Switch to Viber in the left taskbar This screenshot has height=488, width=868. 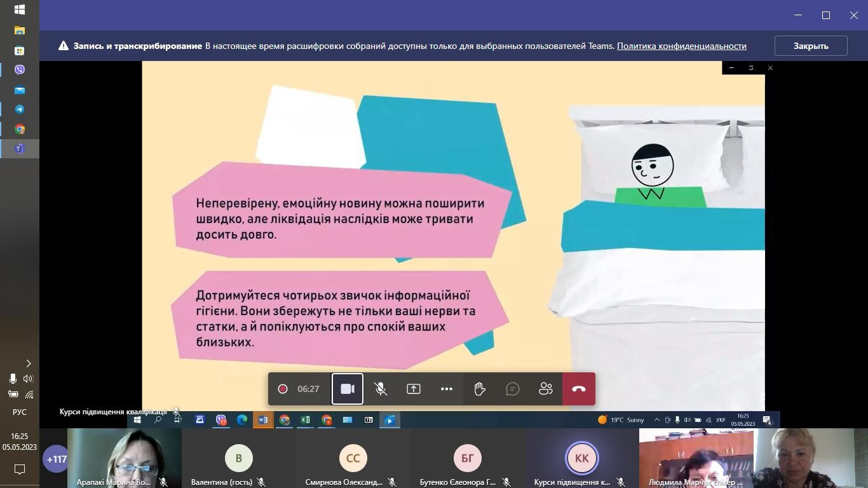tap(20, 70)
